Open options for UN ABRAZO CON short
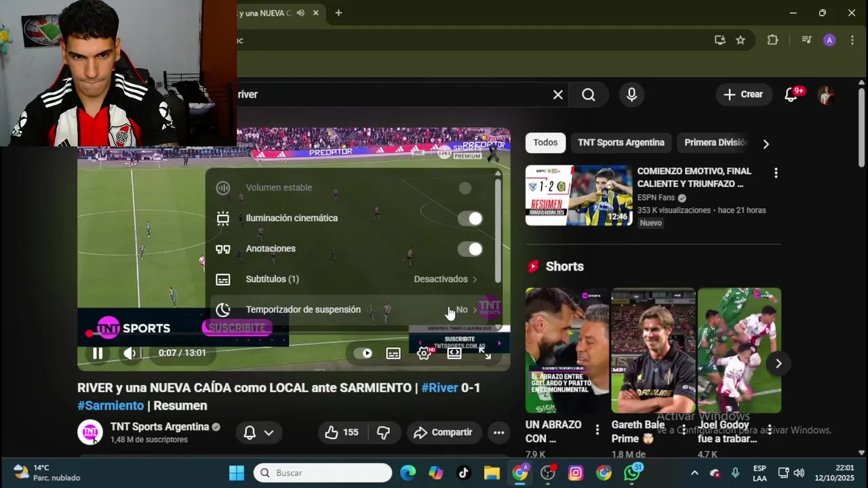This screenshot has width=868, height=488. pyautogui.click(x=597, y=430)
